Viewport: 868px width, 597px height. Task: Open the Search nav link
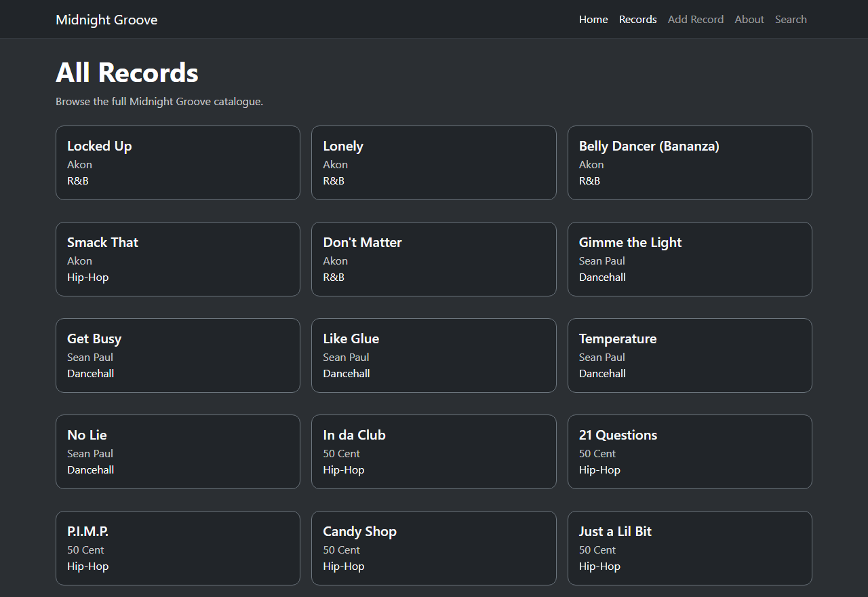pyautogui.click(x=791, y=20)
